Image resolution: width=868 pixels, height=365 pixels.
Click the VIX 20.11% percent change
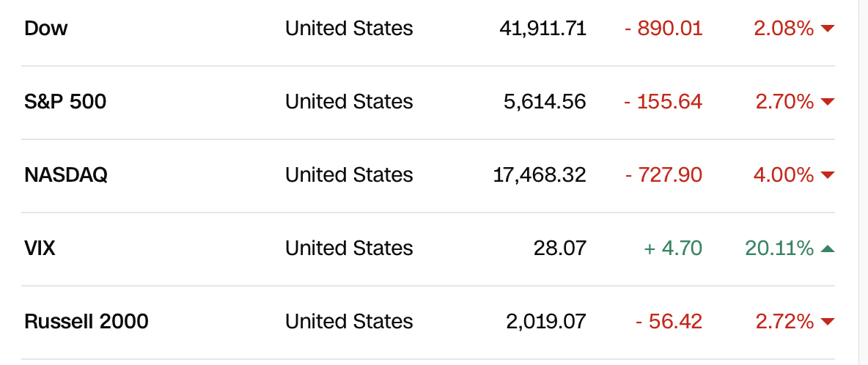click(x=779, y=248)
